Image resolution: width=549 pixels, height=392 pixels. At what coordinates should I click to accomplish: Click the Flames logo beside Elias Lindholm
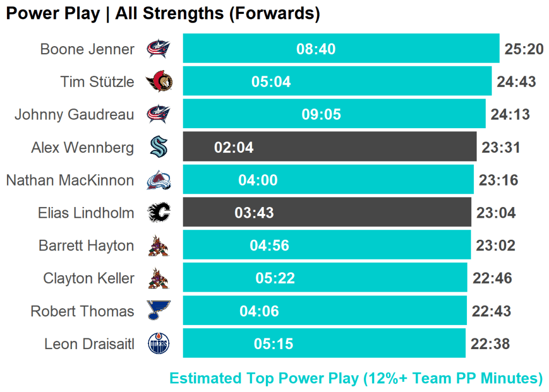[x=159, y=213]
